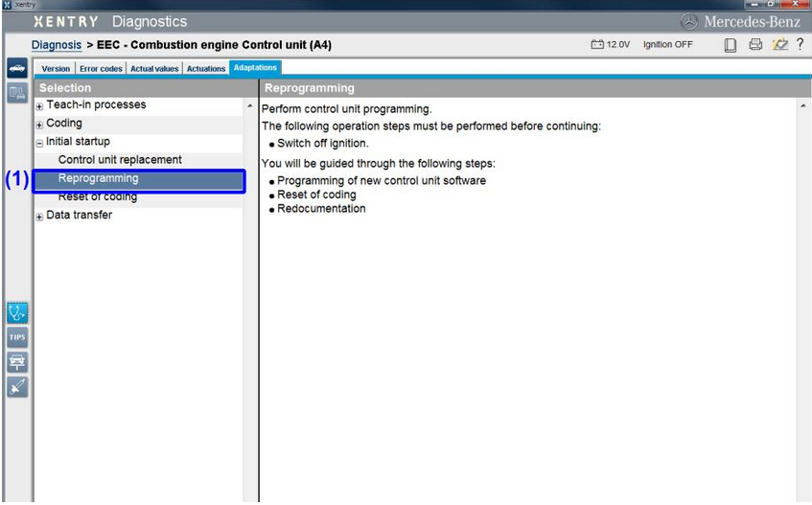Select the Teach-in processes label

click(96, 104)
